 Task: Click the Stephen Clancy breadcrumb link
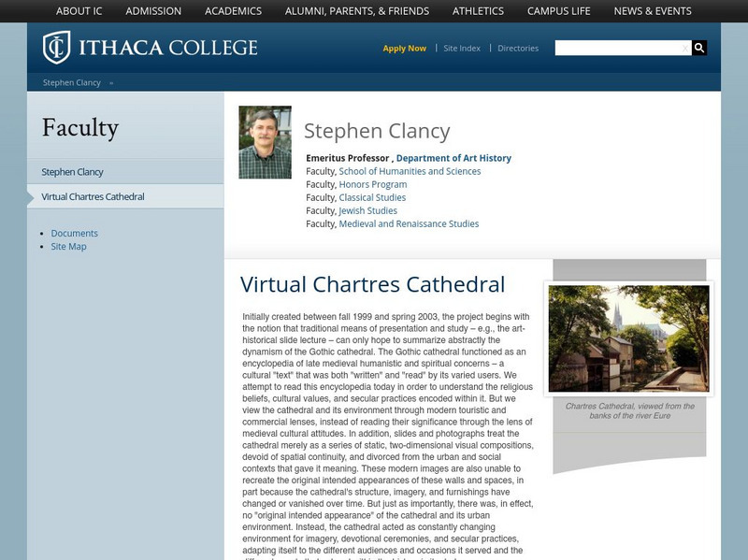click(x=71, y=82)
